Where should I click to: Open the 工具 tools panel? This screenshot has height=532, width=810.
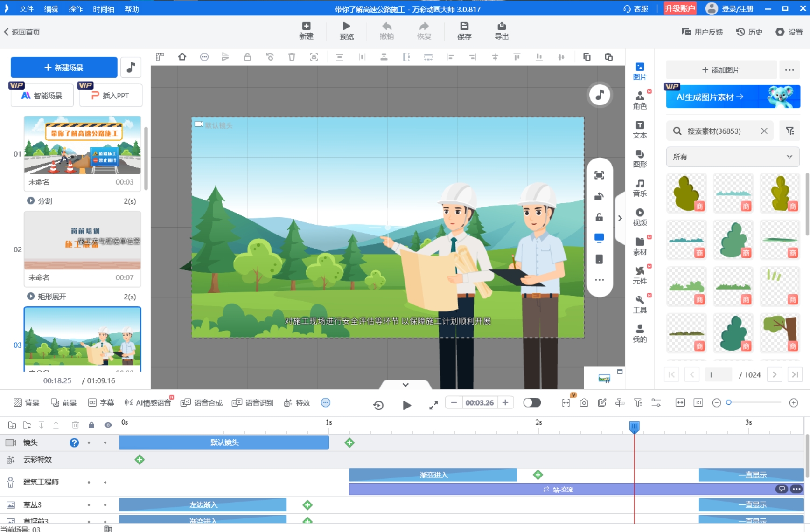point(640,304)
